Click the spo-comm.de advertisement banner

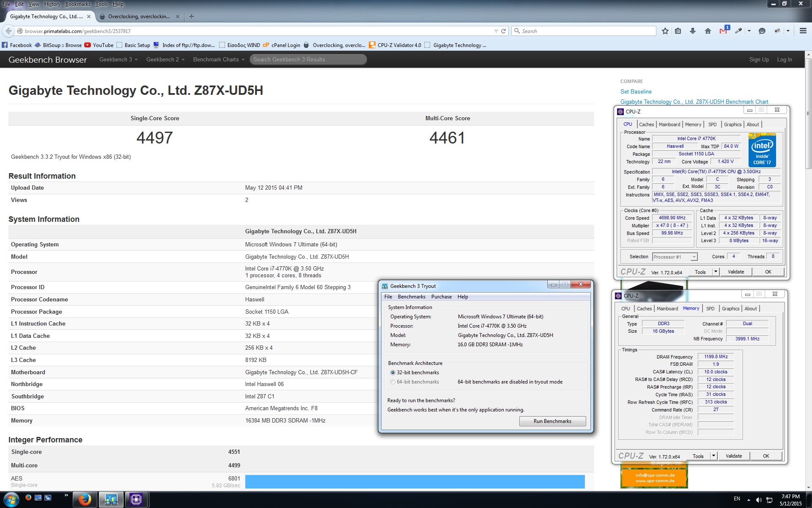pos(654,476)
